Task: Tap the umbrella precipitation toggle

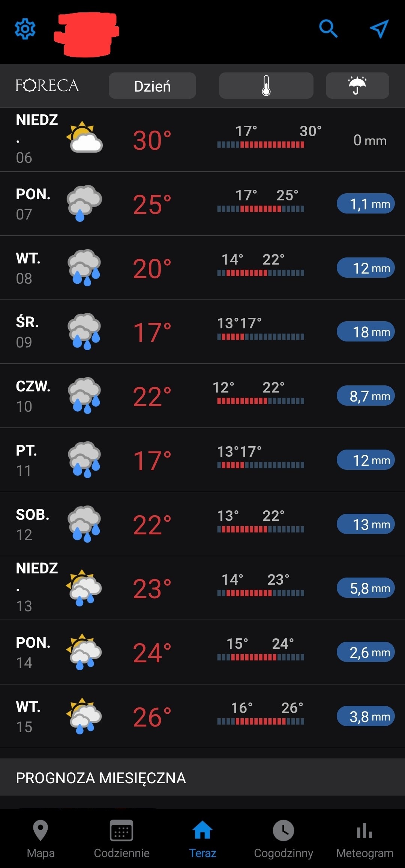Action: click(x=357, y=86)
